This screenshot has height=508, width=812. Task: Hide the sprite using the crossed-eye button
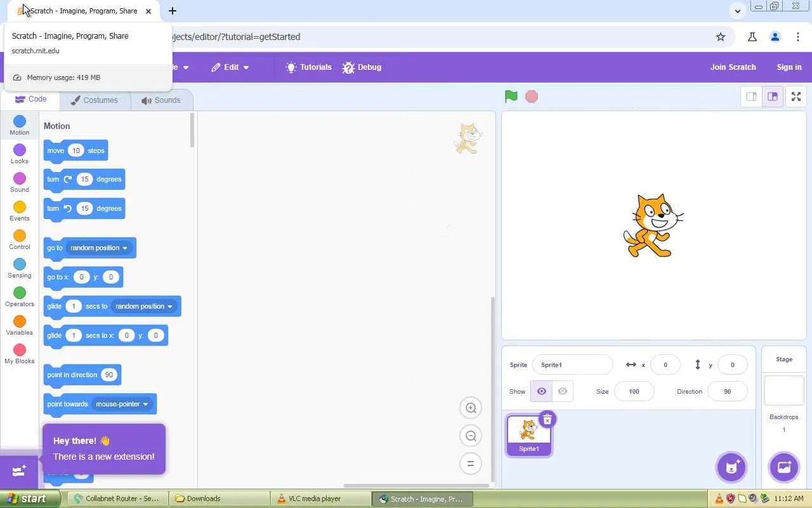coord(563,392)
